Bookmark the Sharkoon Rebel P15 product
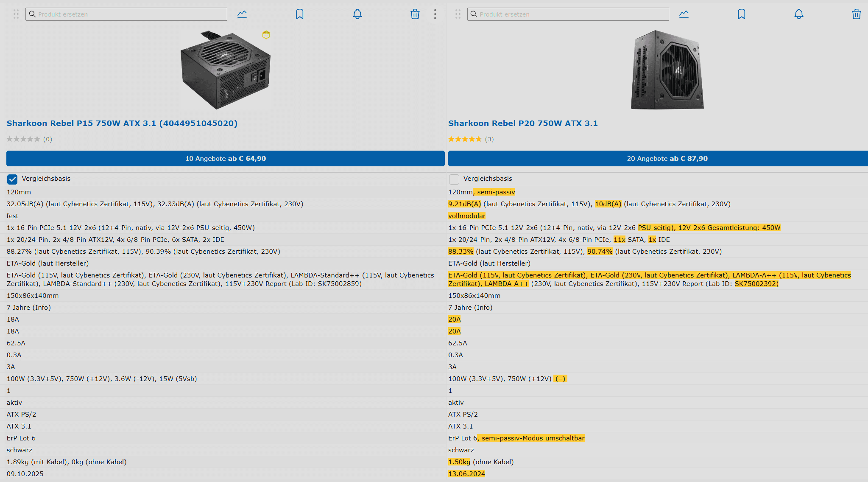 point(300,14)
